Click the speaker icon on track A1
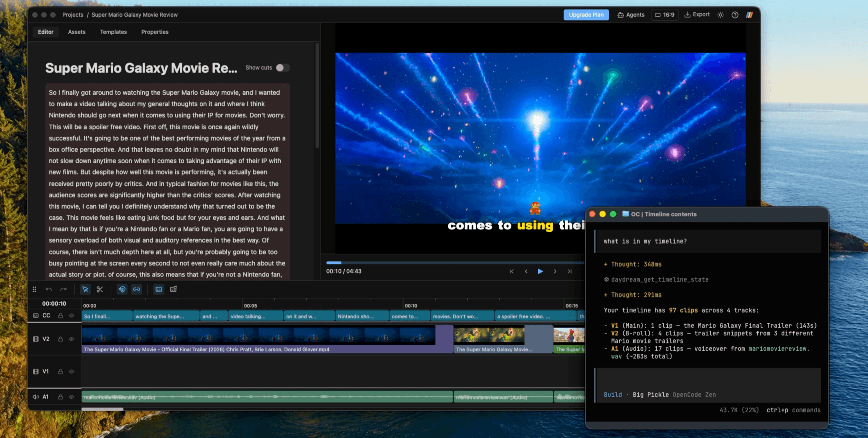This screenshot has width=868, height=438. coord(35,397)
